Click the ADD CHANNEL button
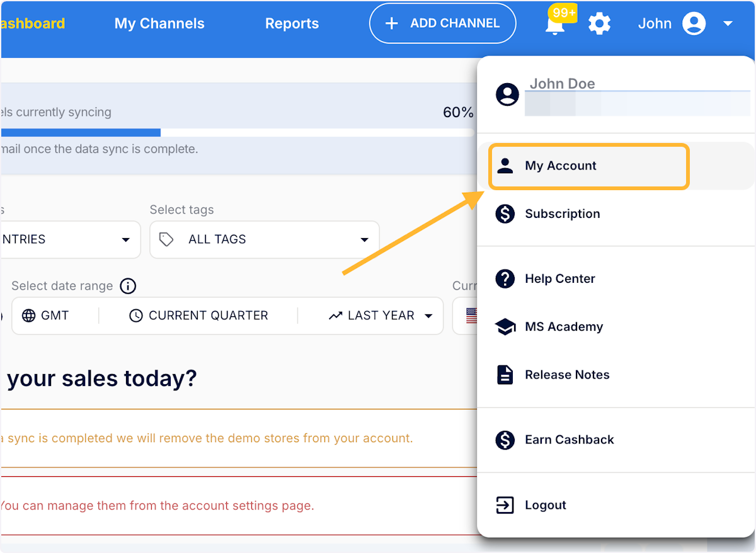 pos(442,23)
